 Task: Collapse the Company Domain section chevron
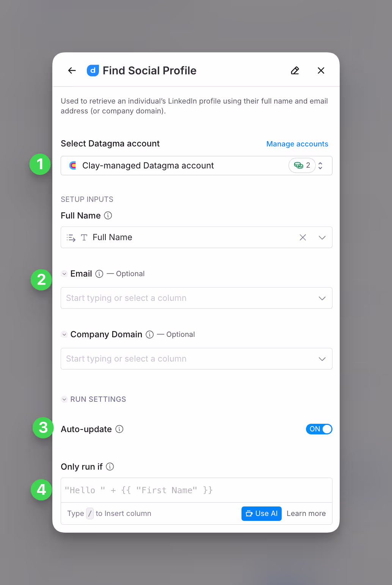pyautogui.click(x=64, y=335)
